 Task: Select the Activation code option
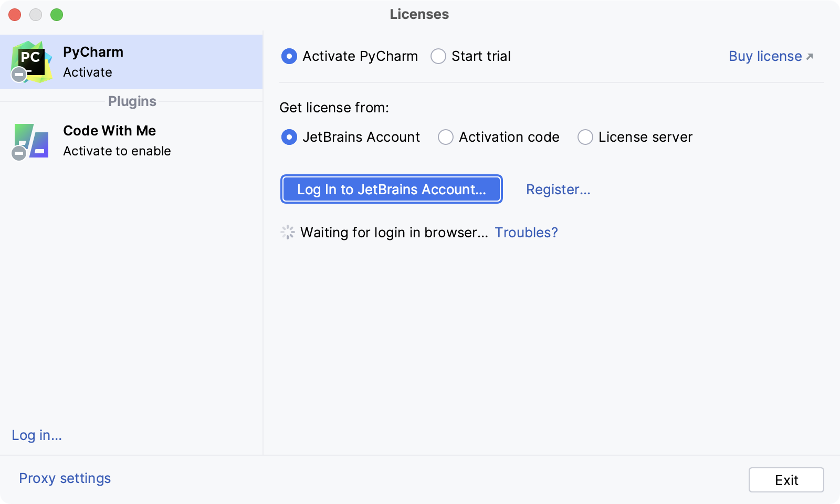445,137
